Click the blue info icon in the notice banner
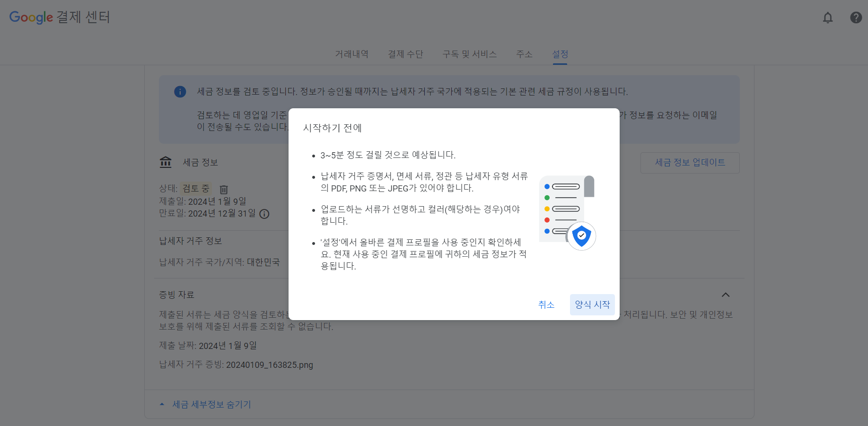 tap(180, 92)
